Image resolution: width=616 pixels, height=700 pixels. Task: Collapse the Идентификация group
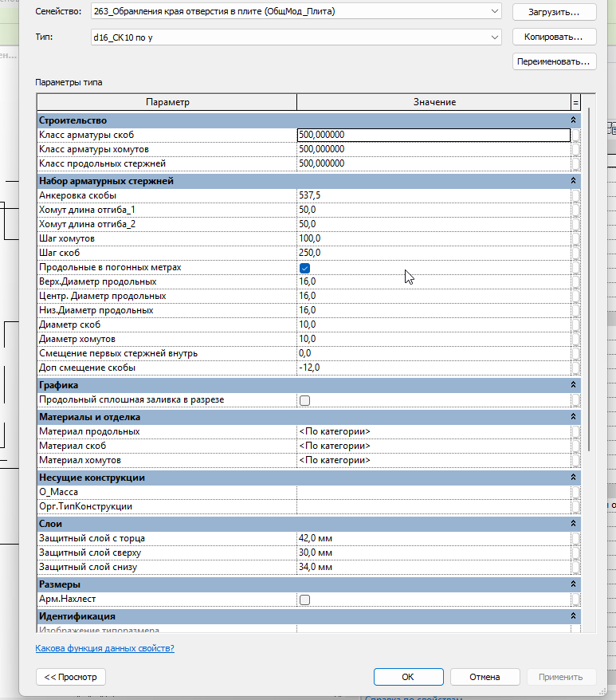click(x=573, y=616)
